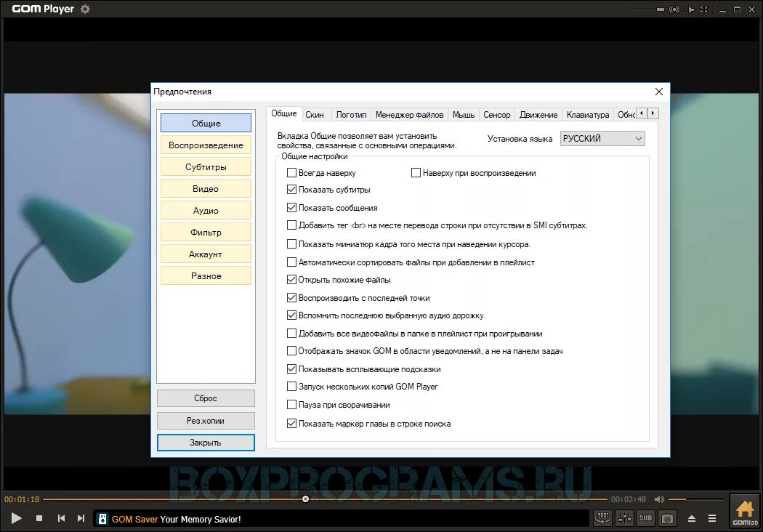Click the pin window icon in title bar

690,9
